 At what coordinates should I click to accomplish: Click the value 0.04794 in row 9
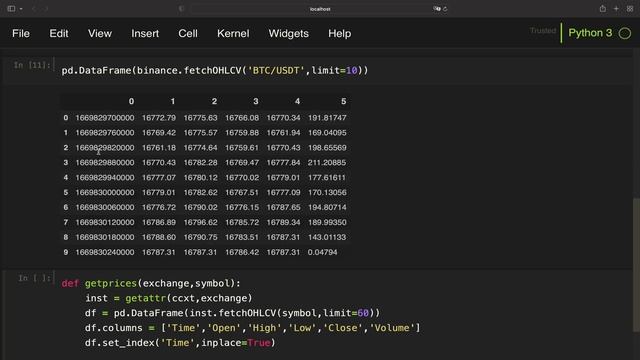322,252
